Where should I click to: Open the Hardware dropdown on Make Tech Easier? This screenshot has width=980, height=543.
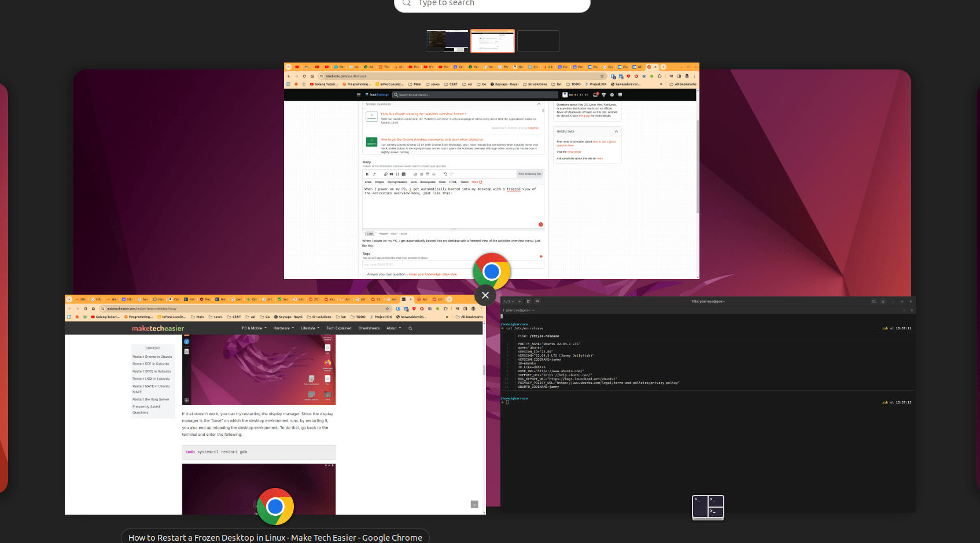(282, 328)
